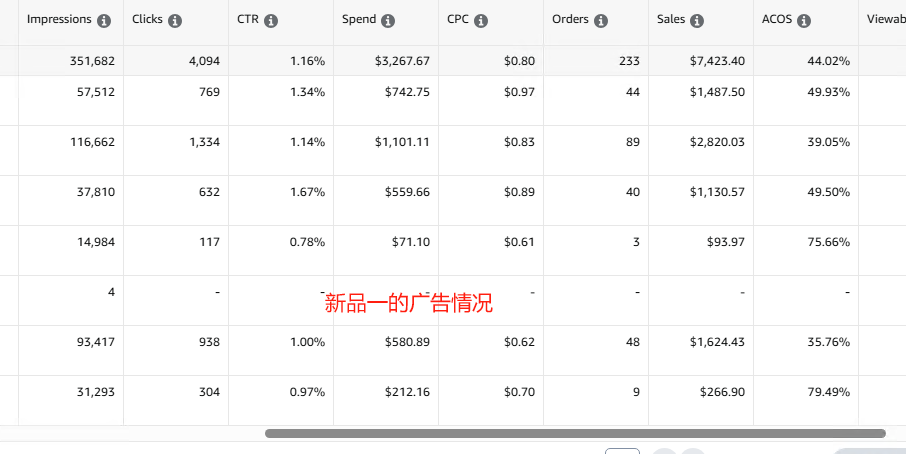Click sales cell $2,820.03
Screen dimensions: 906x454
tap(717, 142)
